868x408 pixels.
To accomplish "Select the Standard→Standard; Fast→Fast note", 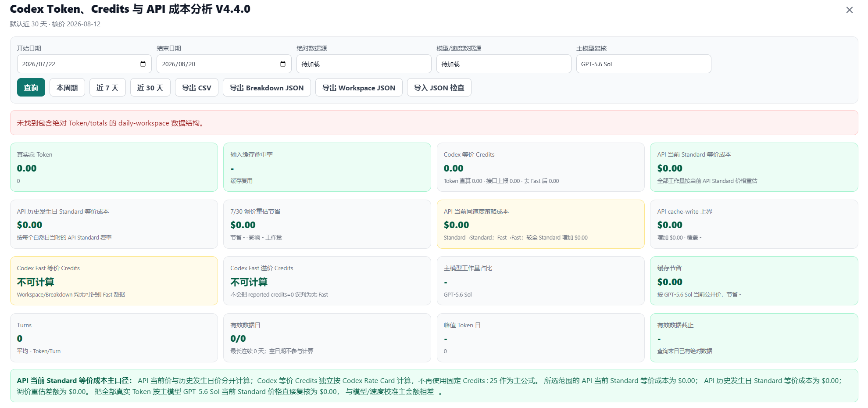I will [515, 237].
